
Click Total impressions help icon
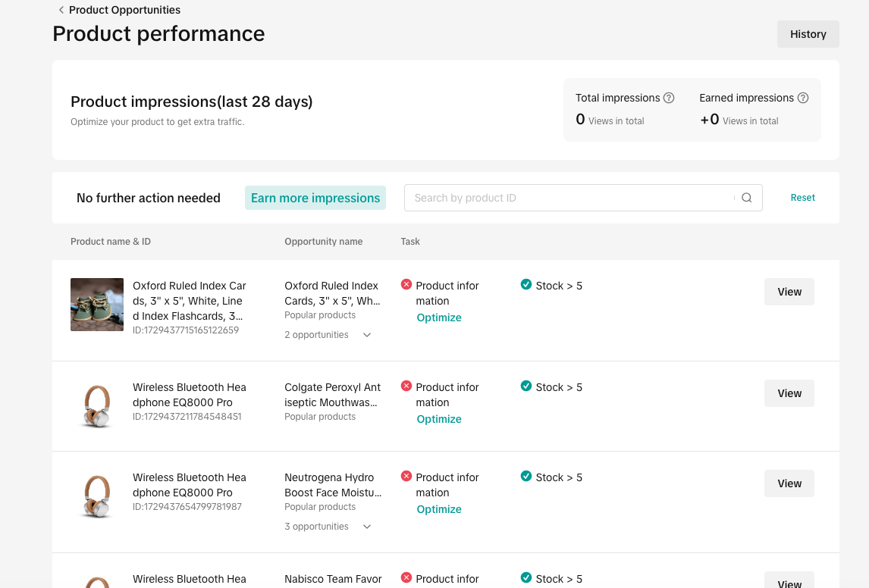click(x=669, y=98)
